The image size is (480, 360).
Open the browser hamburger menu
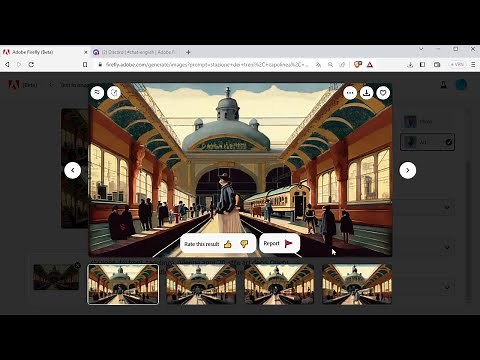point(473,65)
